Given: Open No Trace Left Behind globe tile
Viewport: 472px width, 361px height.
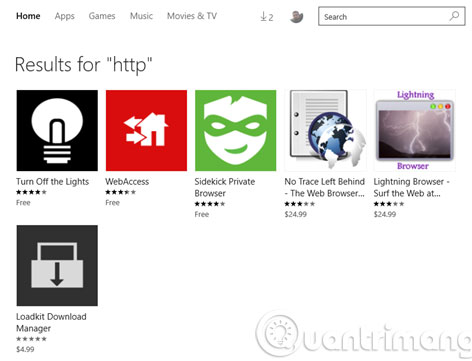Looking at the screenshot, I should pos(325,130).
